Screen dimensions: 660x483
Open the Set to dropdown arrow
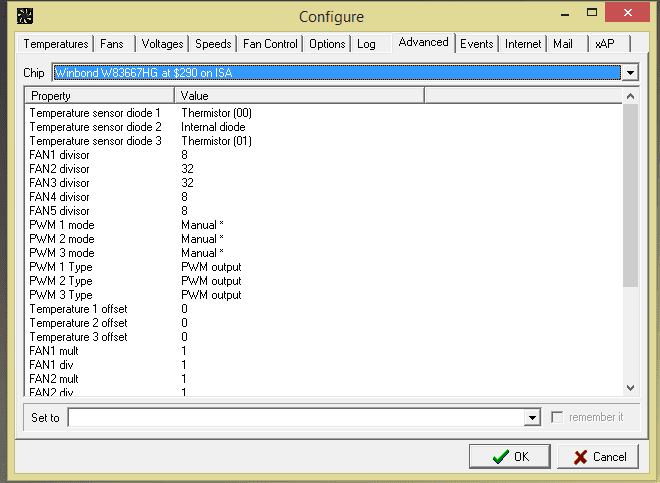pos(532,418)
